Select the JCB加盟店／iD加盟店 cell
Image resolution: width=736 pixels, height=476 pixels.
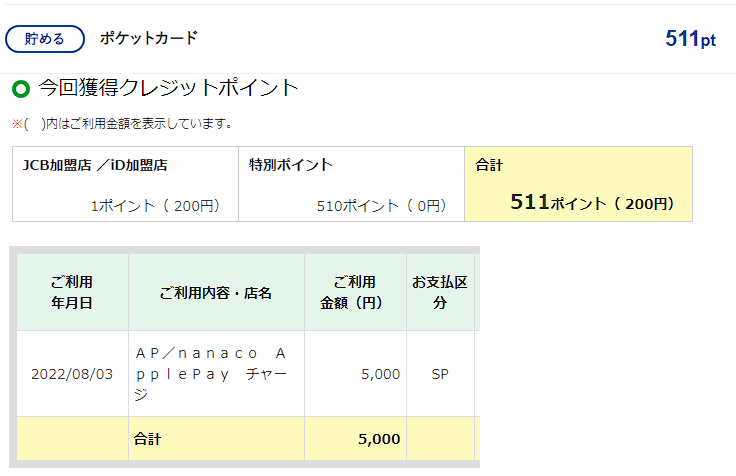click(125, 184)
